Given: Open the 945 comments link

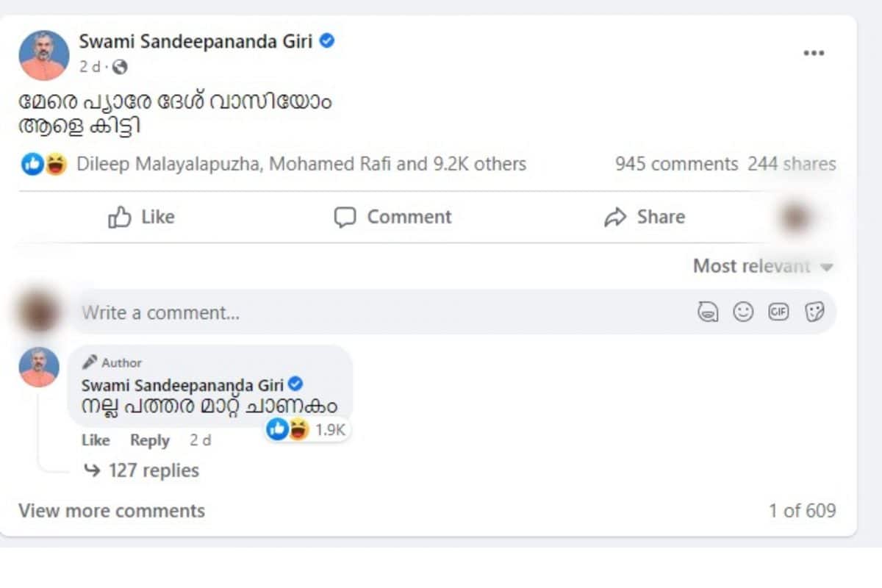Looking at the screenshot, I should 676,164.
